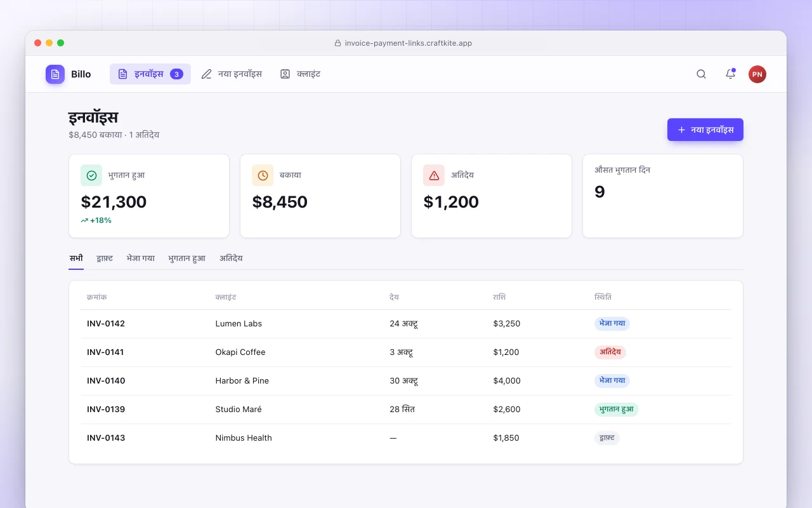Image resolution: width=812 pixels, height=508 pixels.
Task: Switch to the भेजा गया tab
Action: 141,258
